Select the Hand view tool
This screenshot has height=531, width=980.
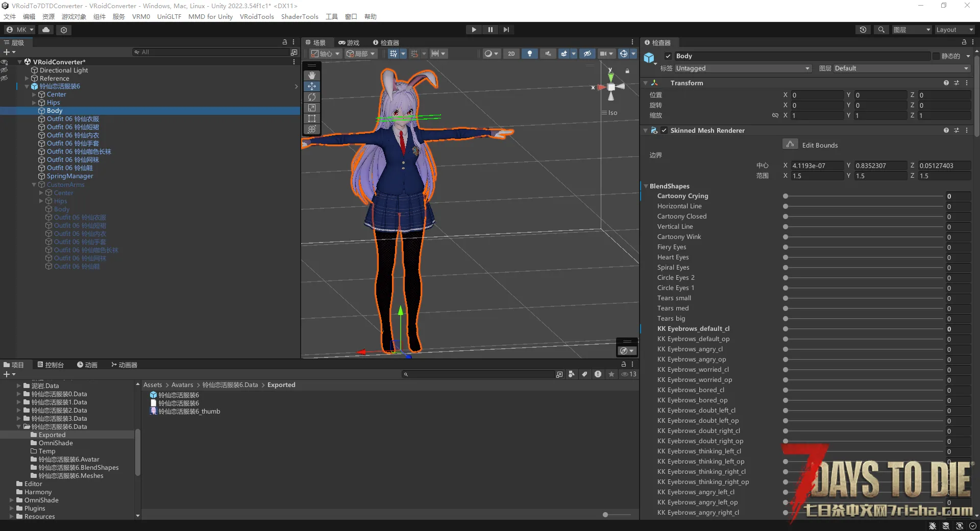(x=312, y=76)
